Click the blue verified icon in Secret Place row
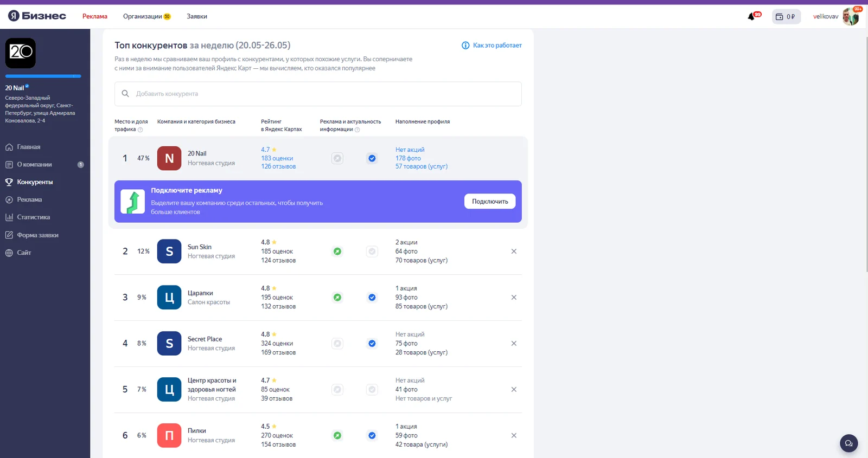Screen dimensions: 868x458 coord(372,344)
